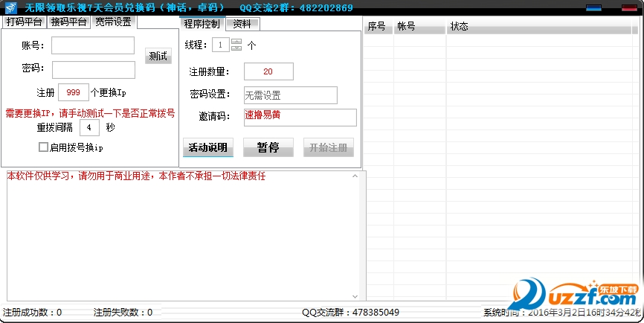644x323 pixels.
Task: Close window with red title button
Action: 629,7
